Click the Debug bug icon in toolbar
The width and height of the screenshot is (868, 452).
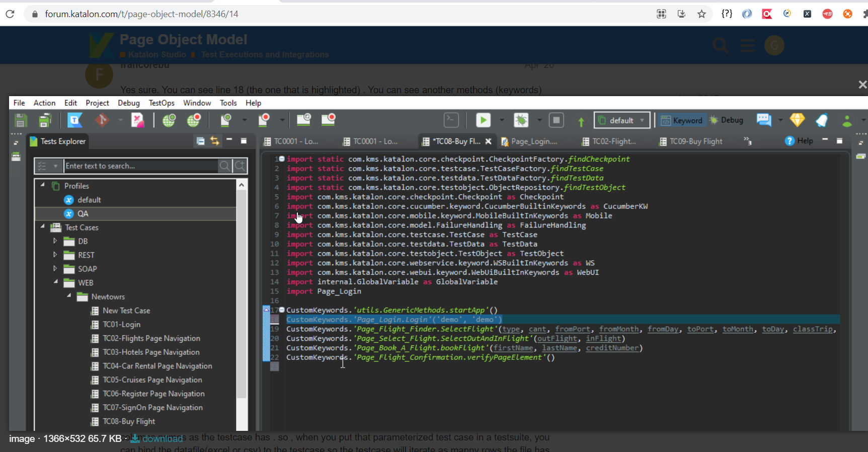coord(521,120)
